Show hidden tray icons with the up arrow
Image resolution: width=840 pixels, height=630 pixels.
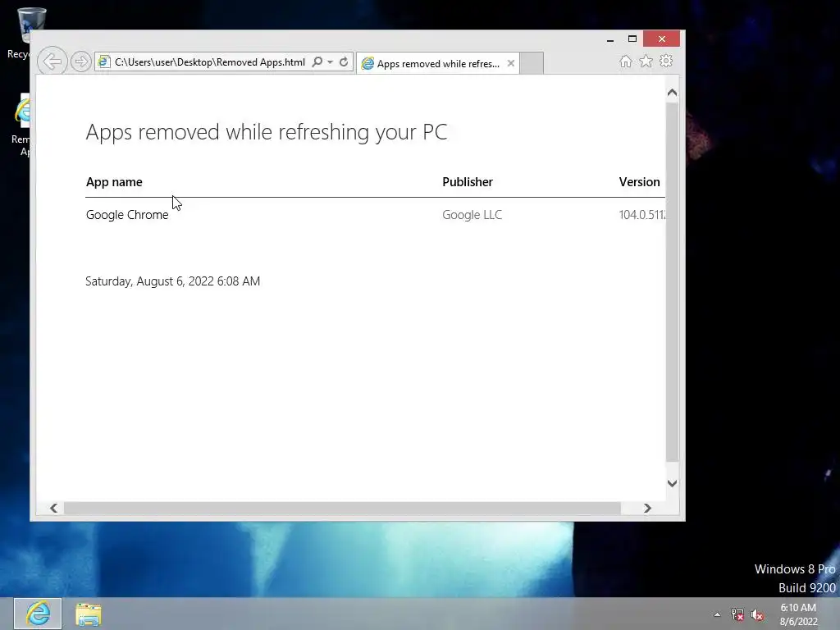coord(717,615)
